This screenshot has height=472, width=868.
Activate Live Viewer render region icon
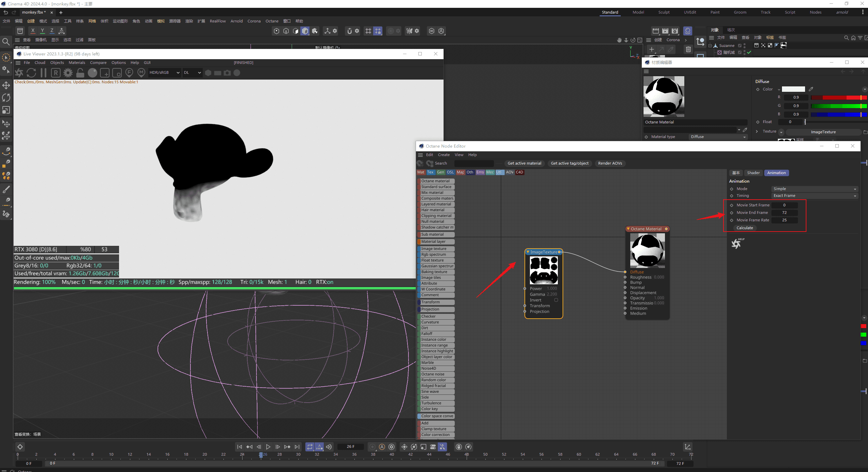105,72
